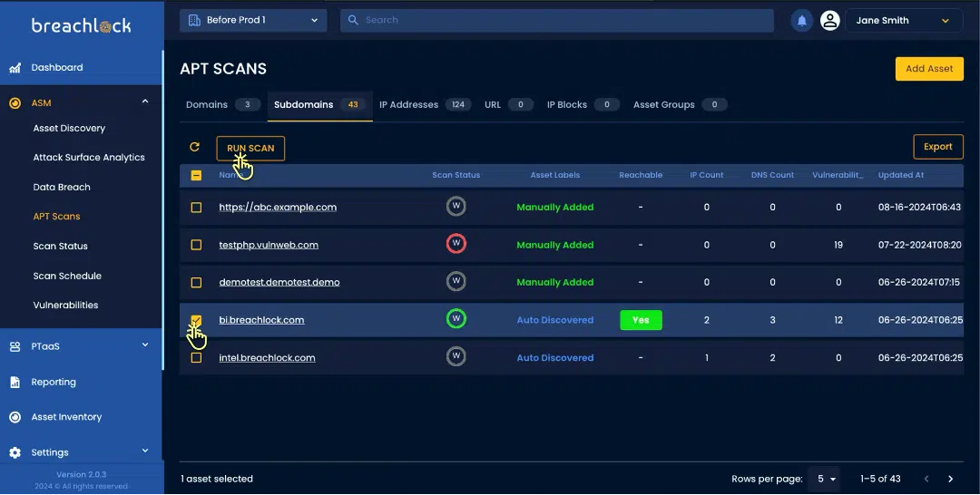The height and width of the screenshot is (495, 980).
Task: Click the Dashboard chart icon in sidebar
Action: coord(15,67)
